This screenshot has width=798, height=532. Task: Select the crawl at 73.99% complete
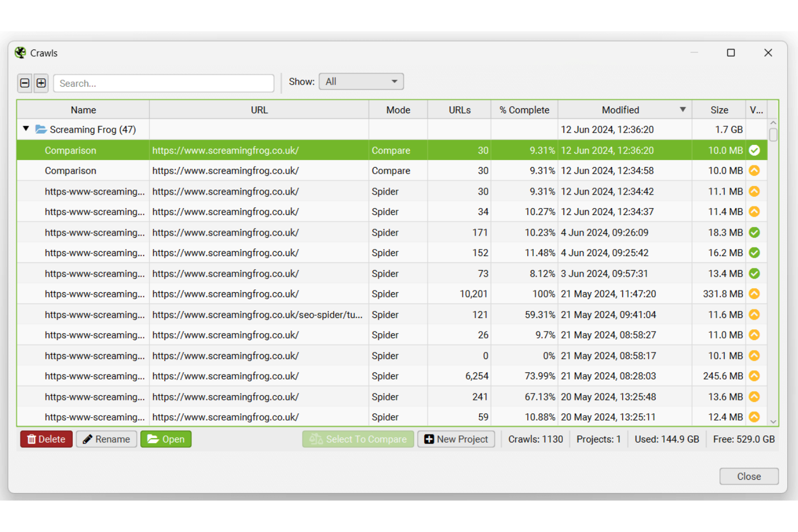392,376
